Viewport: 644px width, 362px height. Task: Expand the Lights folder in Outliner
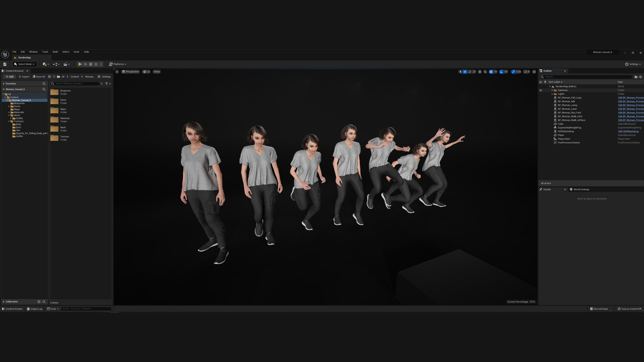pyautogui.click(x=552, y=94)
